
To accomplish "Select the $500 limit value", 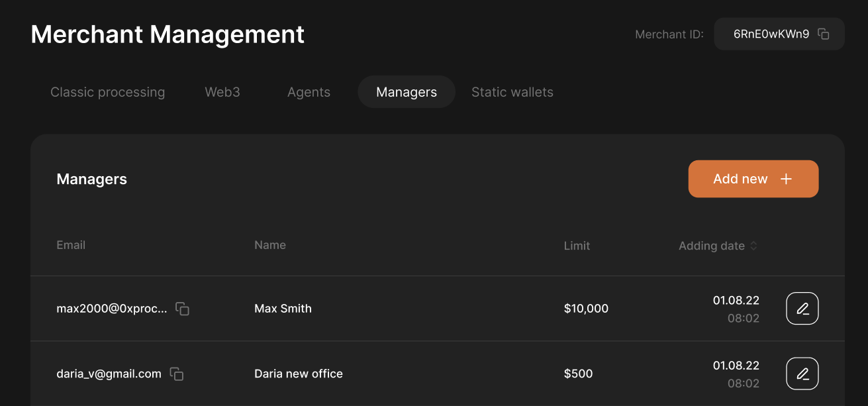I will coord(578,374).
